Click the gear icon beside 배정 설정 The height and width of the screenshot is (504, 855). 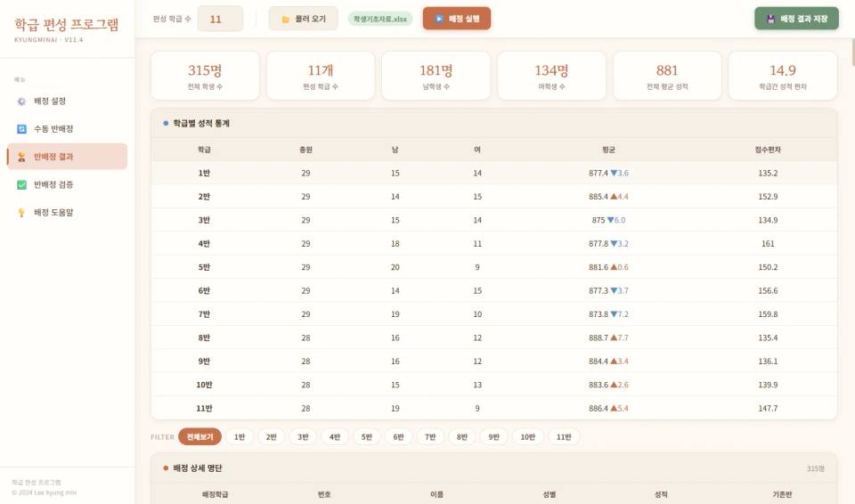(x=21, y=102)
